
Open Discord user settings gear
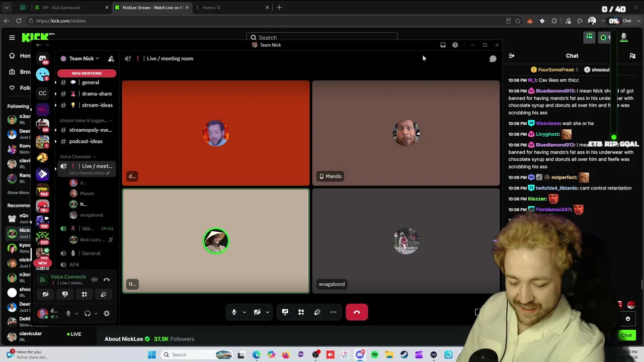click(x=107, y=313)
